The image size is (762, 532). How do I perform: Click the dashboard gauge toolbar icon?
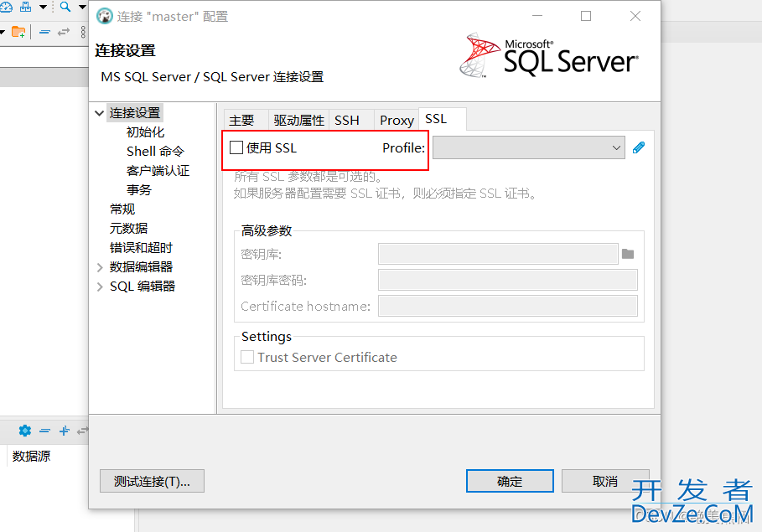[x=6, y=7]
